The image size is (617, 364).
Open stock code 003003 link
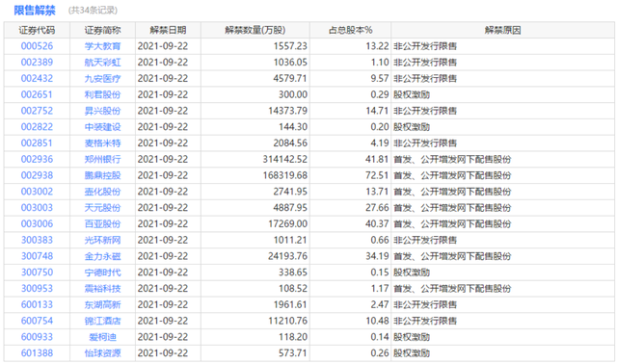pos(37,207)
